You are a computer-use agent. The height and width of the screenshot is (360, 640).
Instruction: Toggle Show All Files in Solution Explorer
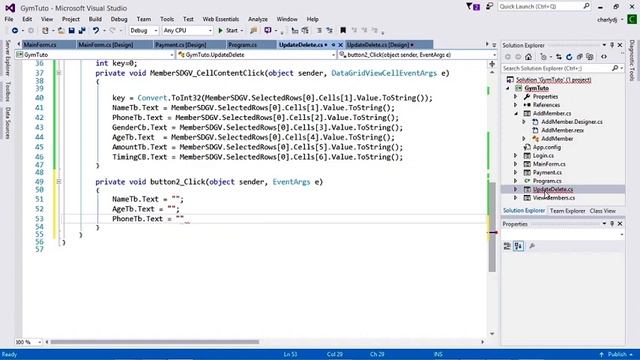[590, 57]
